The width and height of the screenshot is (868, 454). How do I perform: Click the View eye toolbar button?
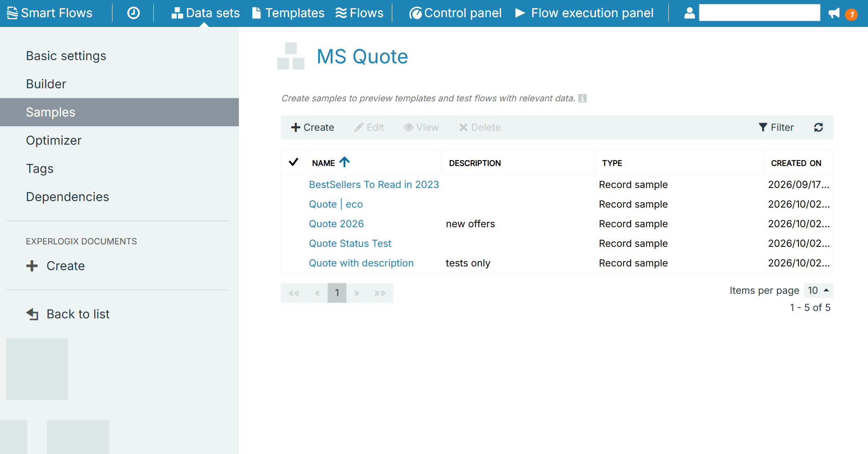coord(421,127)
